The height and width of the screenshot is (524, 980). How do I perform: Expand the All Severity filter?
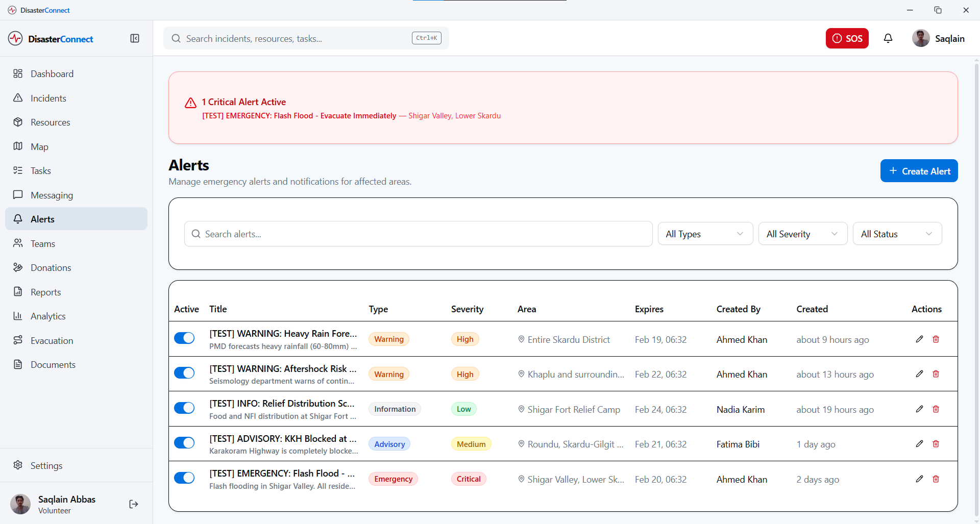pos(802,234)
